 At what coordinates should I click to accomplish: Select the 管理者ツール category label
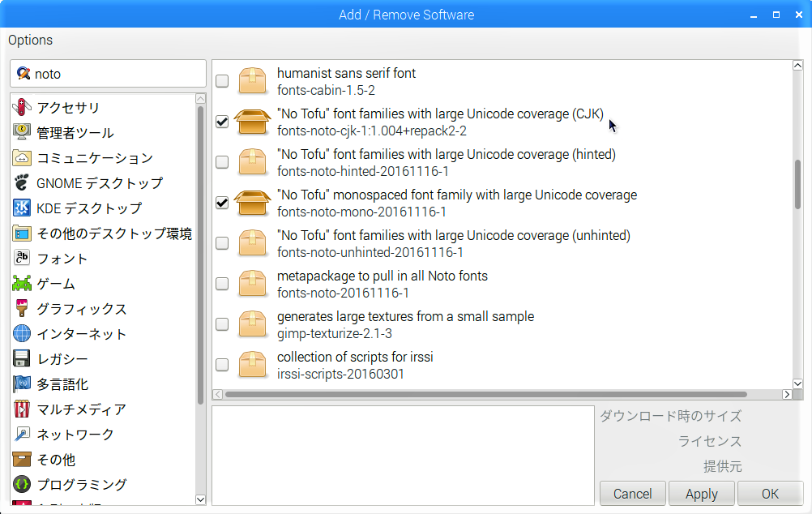[75, 133]
